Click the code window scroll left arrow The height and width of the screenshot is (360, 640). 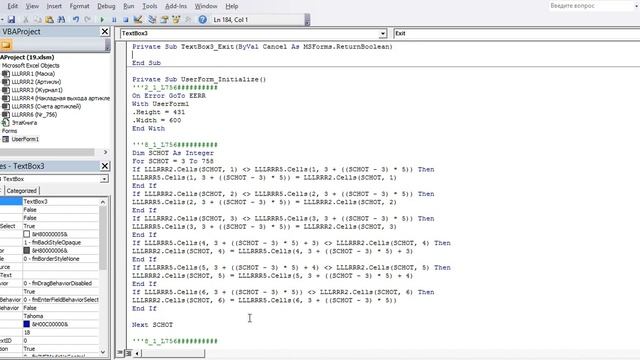137,353
